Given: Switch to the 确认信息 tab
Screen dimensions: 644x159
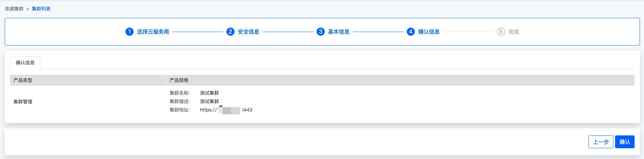Looking at the screenshot, I should tap(25, 63).
